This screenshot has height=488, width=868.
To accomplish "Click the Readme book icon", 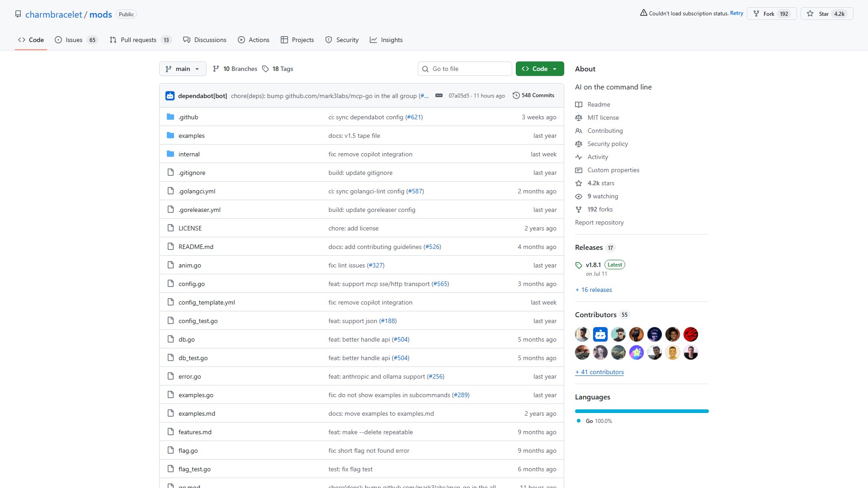I will [x=579, y=104].
